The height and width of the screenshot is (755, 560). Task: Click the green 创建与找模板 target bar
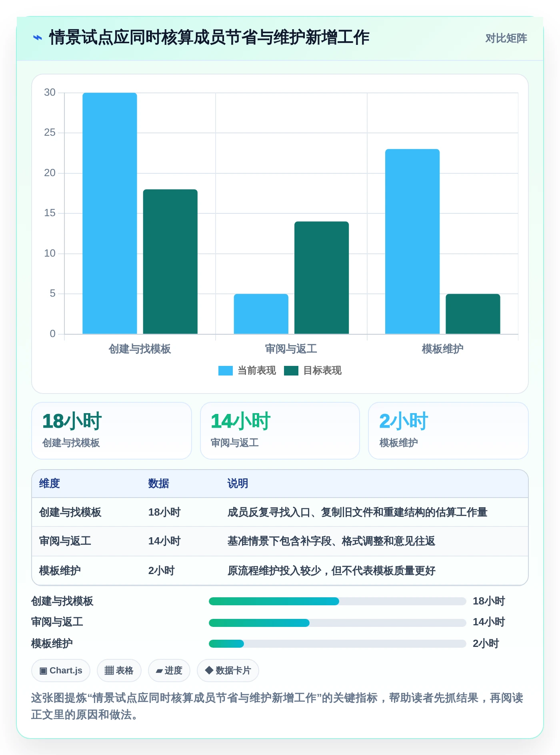click(x=170, y=261)
